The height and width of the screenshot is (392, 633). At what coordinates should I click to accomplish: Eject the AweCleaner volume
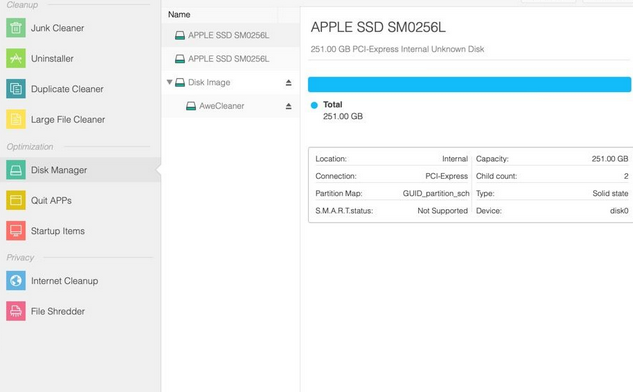click(288, 106)
